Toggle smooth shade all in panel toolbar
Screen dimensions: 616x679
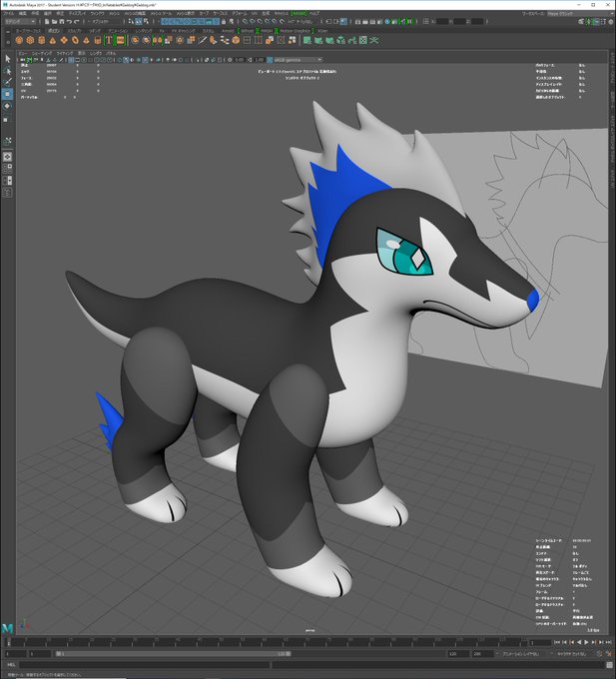[126, 60]
